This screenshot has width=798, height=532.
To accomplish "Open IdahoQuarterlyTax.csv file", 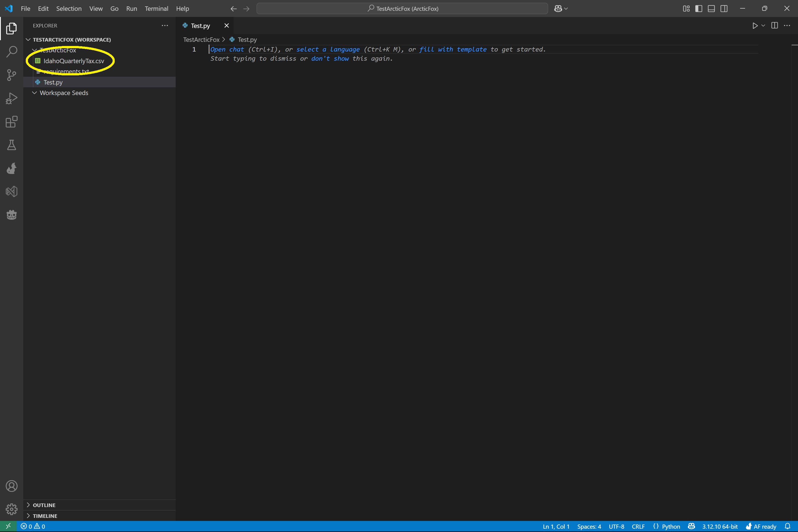I will [99, 61].
